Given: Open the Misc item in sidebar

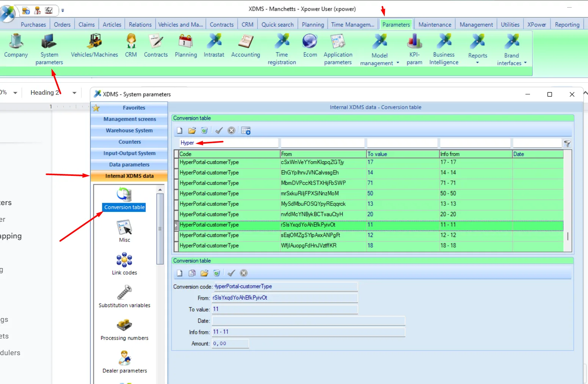Looking at the screenshot, I should (124, 231).
